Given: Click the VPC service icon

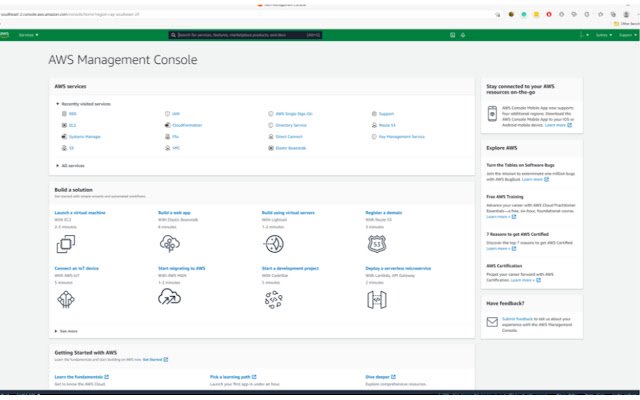Looking at the screenshot, I should [167, 148].
